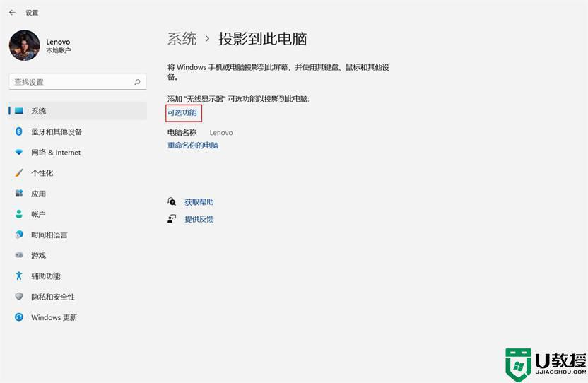This screenshot has width=588, height=383.
Task: Go to Windows 更新 section
Action: tap(54, 317)
